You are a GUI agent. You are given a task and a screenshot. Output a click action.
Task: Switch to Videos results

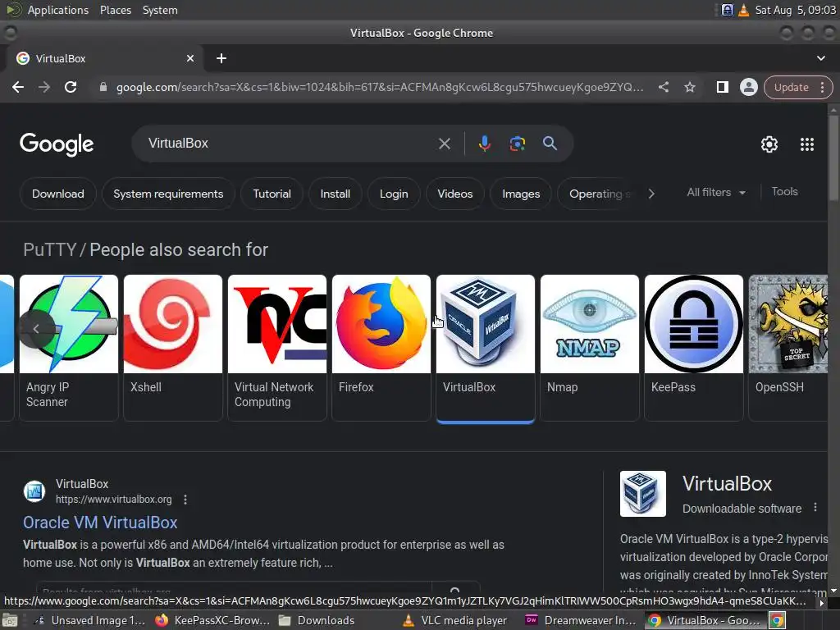pos(454,194)
